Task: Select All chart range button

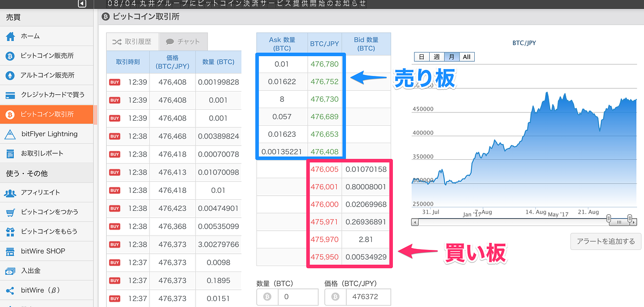Action: [x=466, y=57]
